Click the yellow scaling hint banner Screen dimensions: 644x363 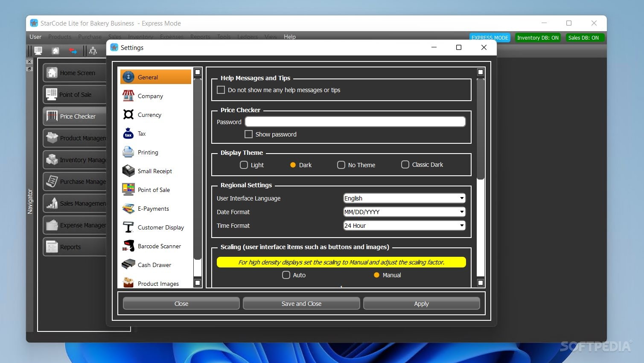click(x=341, y=262)
